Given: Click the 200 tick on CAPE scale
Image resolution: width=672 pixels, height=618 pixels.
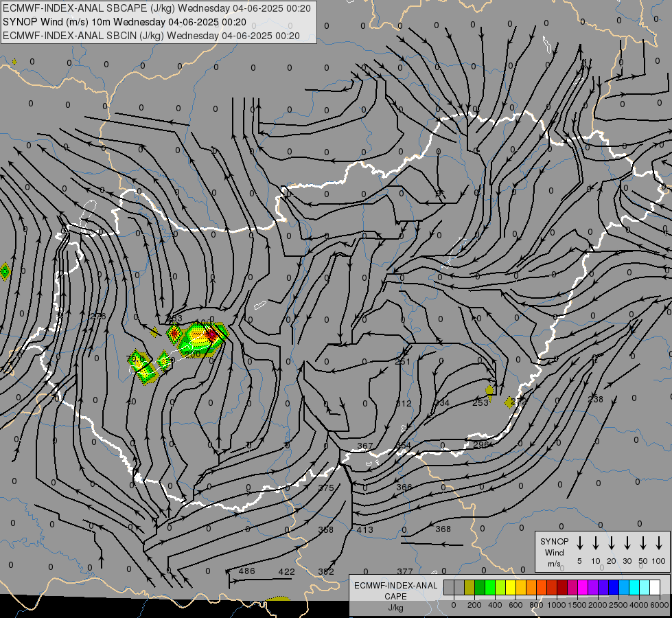Looking at the screenshot, I should pos(474,605).
